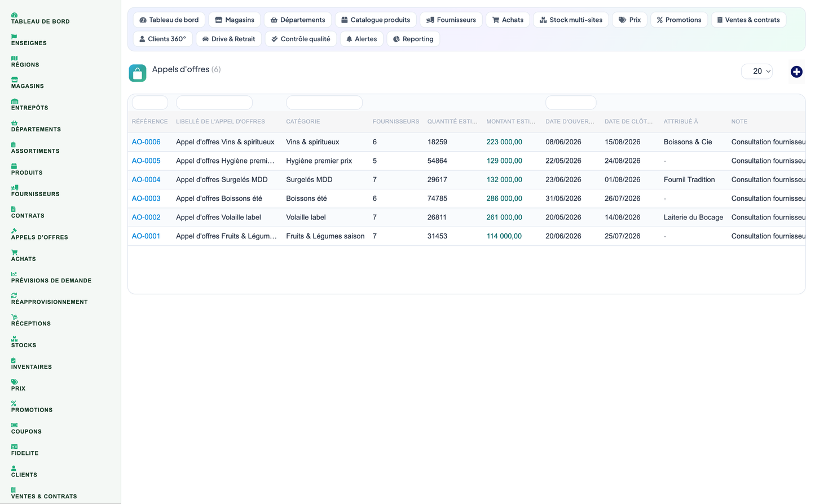815x504 pixels.
Task: Open the AO-0004 reference link
Action: [x=146, y=180]
